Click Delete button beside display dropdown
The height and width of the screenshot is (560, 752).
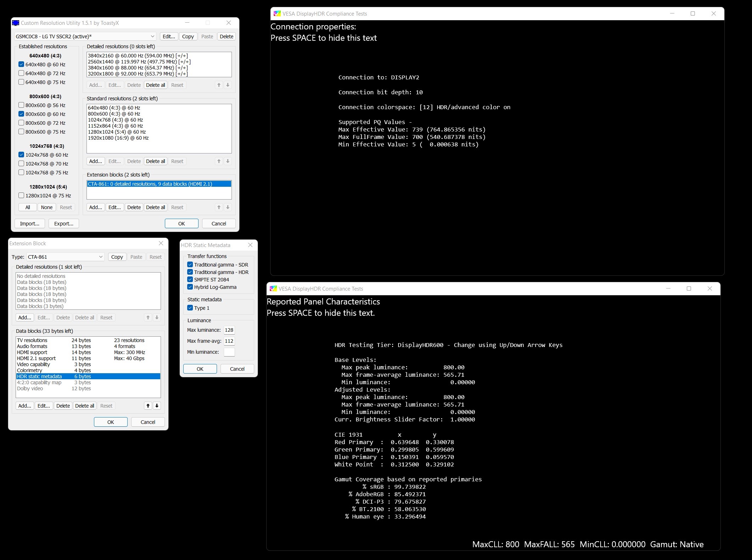(227, 37)
